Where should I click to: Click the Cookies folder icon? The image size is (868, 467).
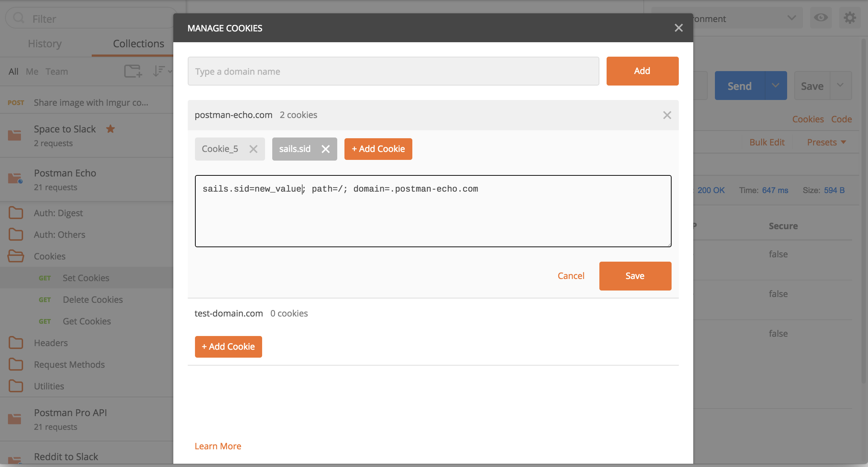16,256
